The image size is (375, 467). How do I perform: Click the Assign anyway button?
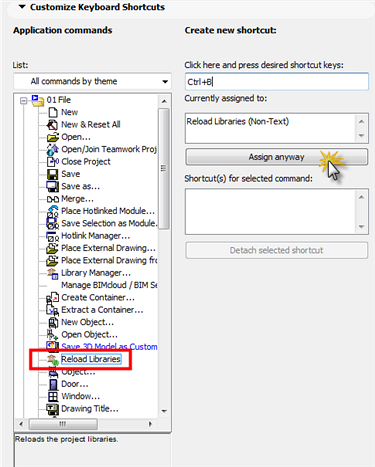[277, 157]
